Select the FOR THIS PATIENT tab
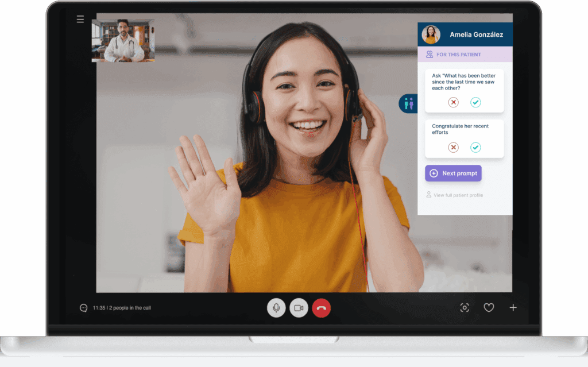The width and height of the screenshot is (588, 367). click(458, 55)
